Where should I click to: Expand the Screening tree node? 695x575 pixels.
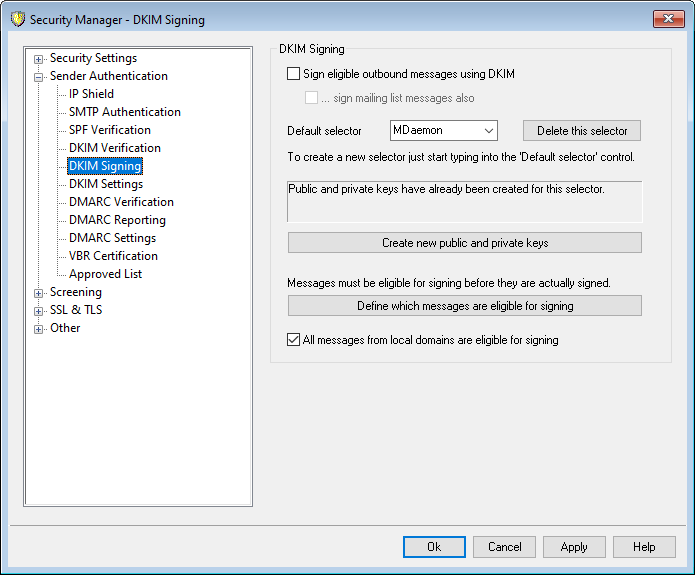point(39,293)
